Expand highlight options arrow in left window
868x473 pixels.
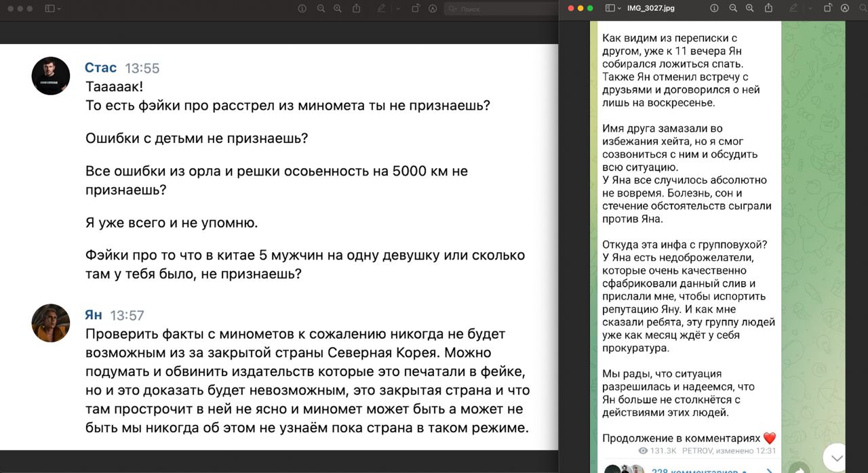coord(397,9)
